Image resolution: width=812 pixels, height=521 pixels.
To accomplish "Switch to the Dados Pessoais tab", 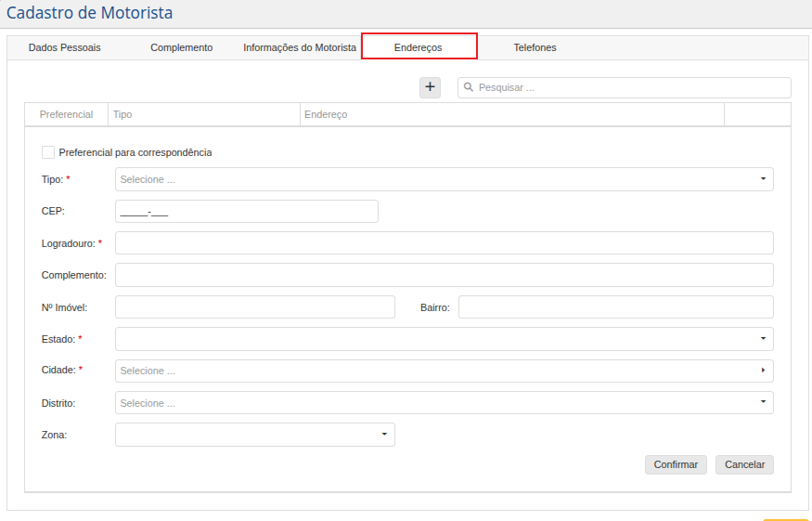I will pyautogui.click(x=65, y=47).
